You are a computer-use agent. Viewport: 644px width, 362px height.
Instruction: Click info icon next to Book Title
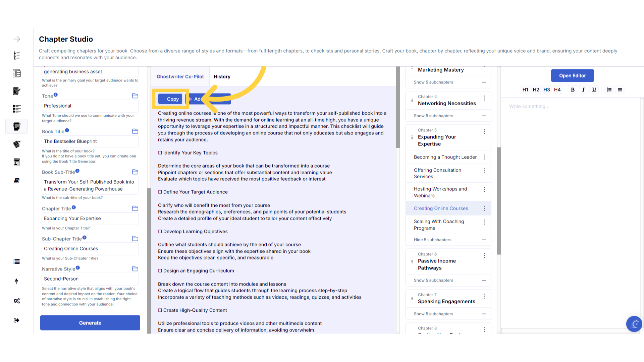67,130
